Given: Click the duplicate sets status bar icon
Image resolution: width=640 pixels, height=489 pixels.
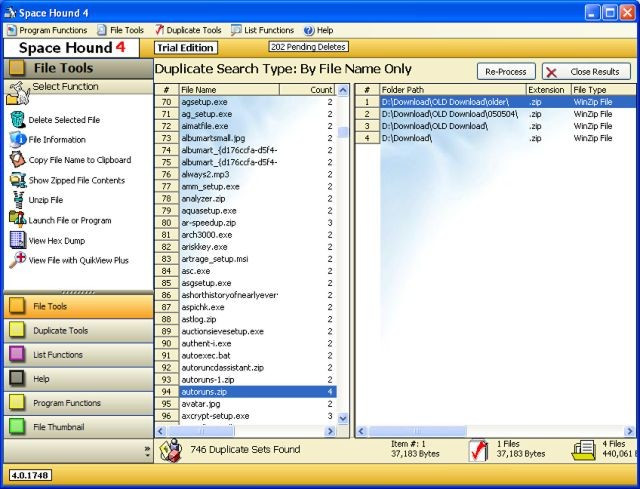Looking at the screenshot, I should (x=171, y=451).
